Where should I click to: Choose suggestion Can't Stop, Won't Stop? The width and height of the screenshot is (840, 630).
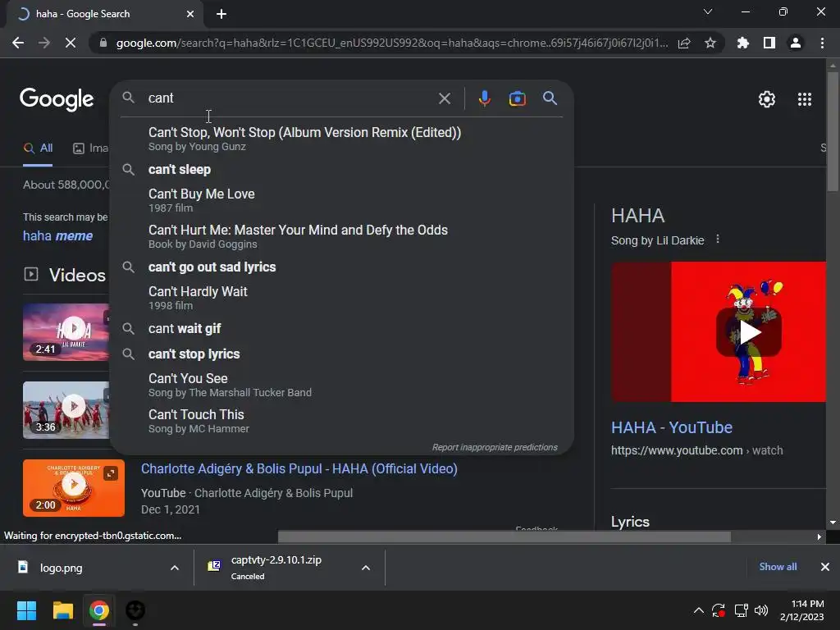tap(342, 138)
